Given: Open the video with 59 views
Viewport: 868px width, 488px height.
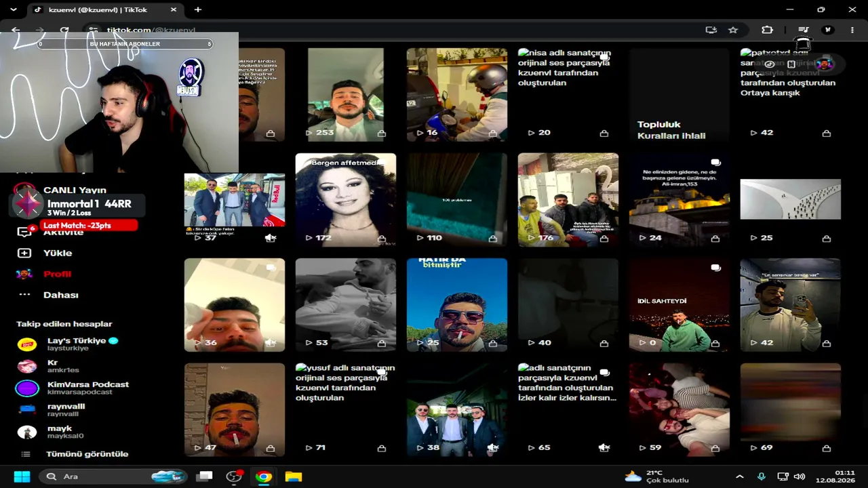Looking at the screenshot, I should [679, 410].
